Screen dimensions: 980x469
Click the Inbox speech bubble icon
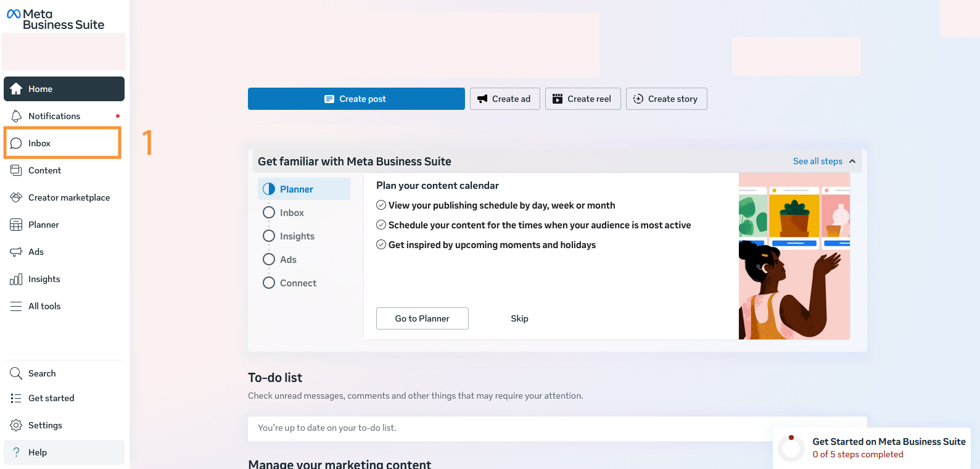(x=16, y=143)
